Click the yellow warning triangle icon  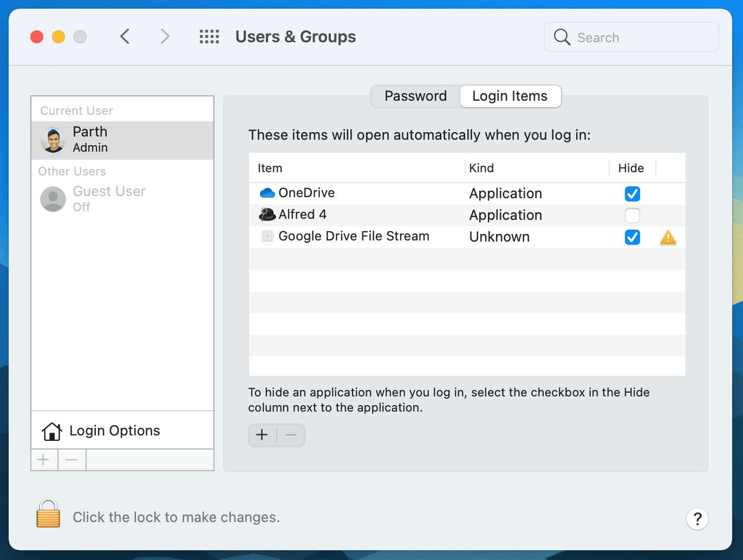(x=668, y=237)
